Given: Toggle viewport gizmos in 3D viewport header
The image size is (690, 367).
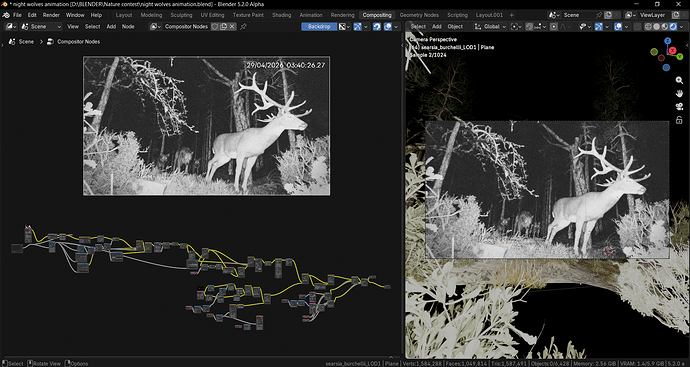Looking at the screenshot, I should click(x=598, y=26).
